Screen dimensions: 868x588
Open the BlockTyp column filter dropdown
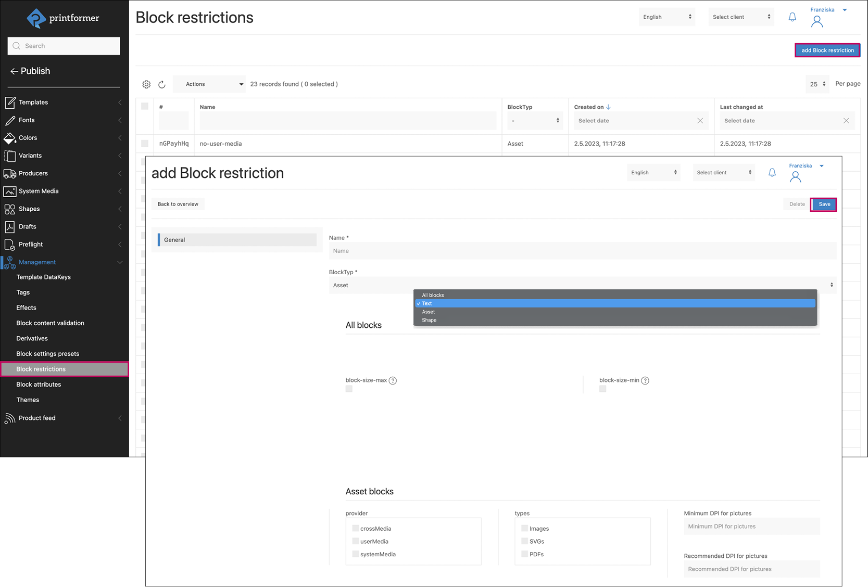tap(535, 121)
